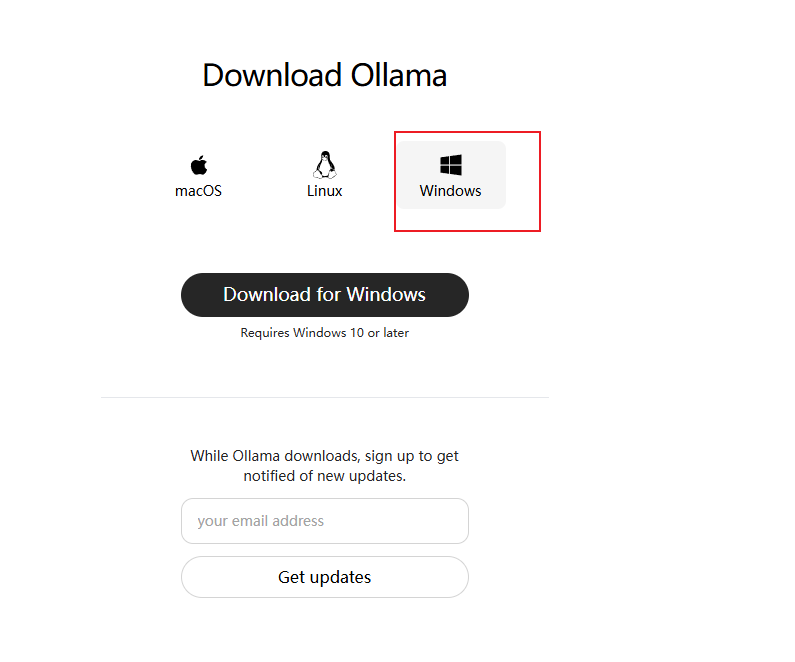Click the Windows logo icon
Viewport: 795px width, 662px height.
coord(451,165)
